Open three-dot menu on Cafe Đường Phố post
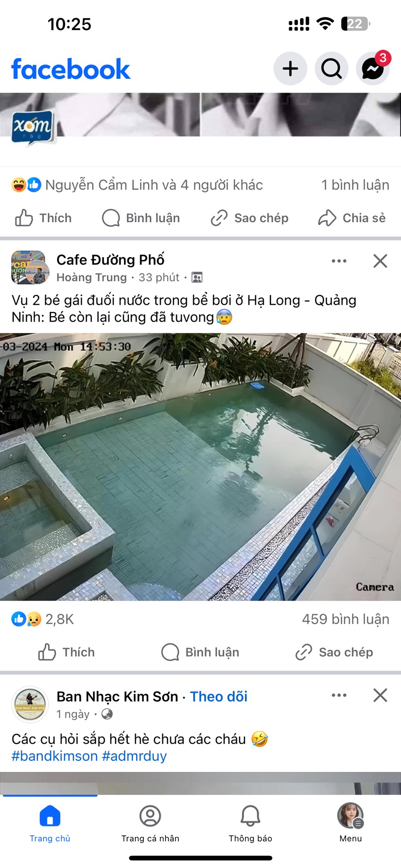 click(x=339, y=261)
